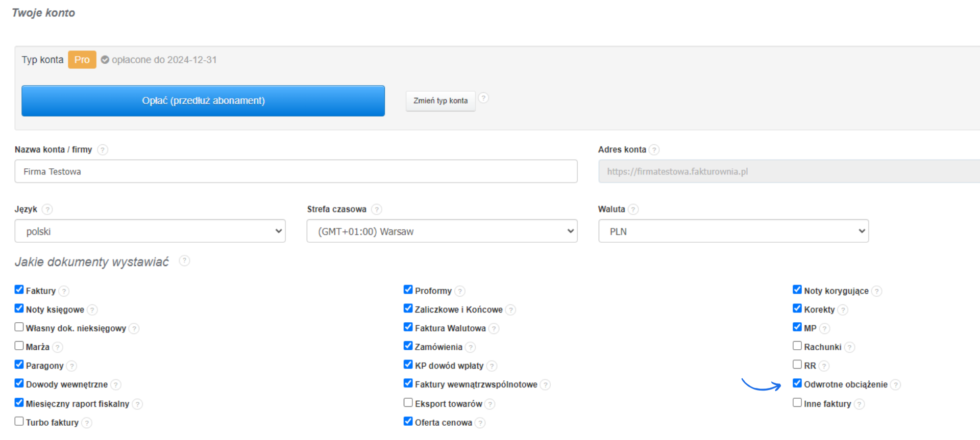
Task: Check the Eksport towarów option
Action: 408,403
